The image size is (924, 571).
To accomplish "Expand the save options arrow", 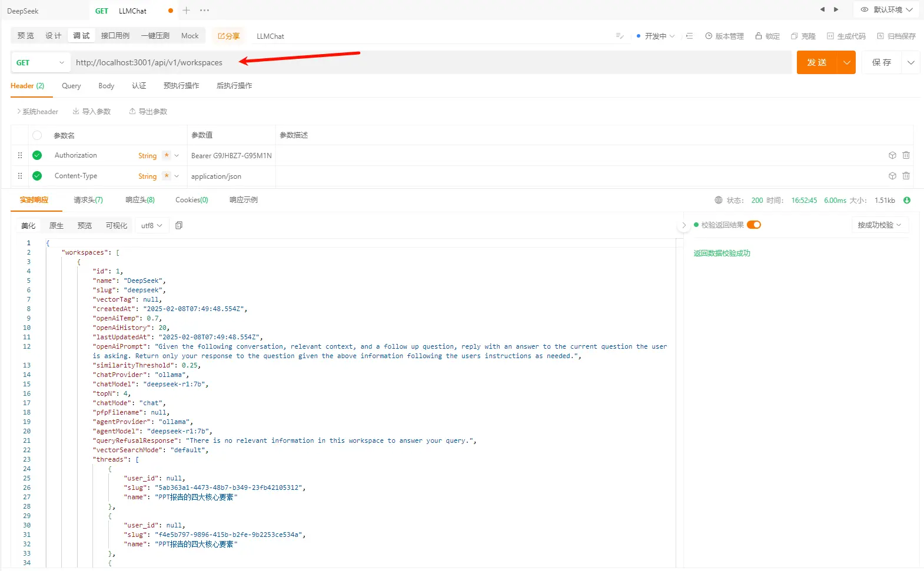I will tap(910, 62).
